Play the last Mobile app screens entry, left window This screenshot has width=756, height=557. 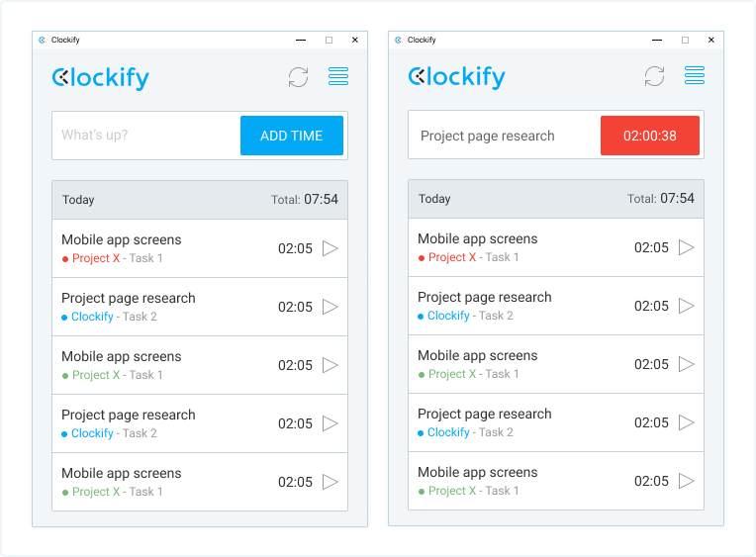(331, 482)
